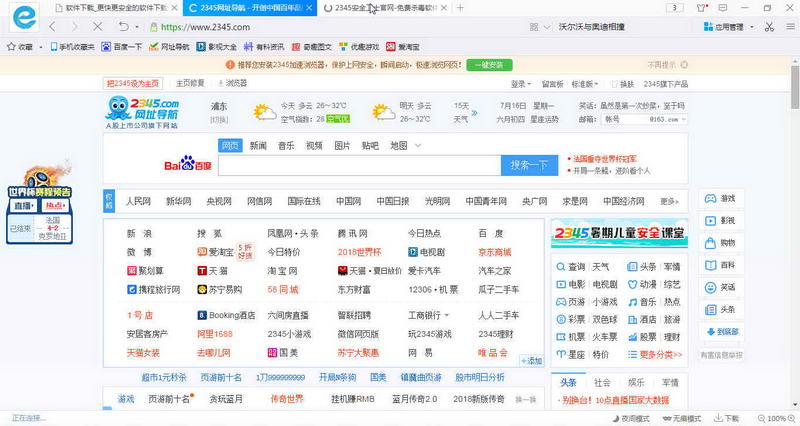This screenshot has height=426, width=800.
Task: Open the 优趣游戏 bookmark
Action: pyautogui.click(x=359, y=46)
